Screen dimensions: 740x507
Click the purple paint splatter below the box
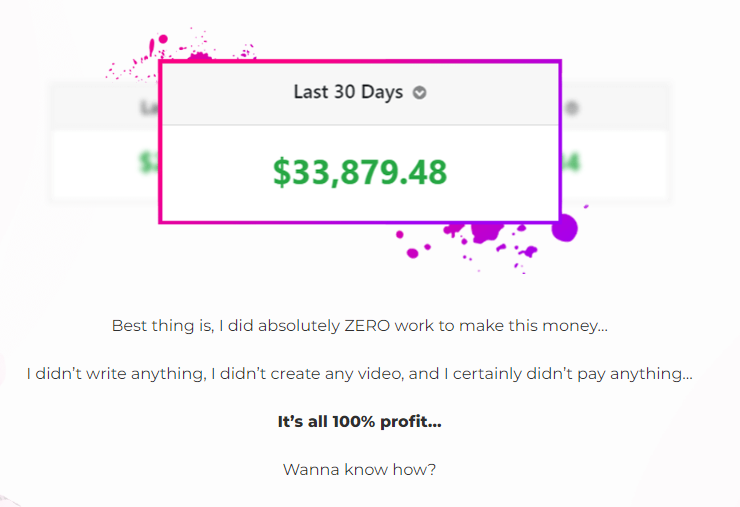click(486, 232)
